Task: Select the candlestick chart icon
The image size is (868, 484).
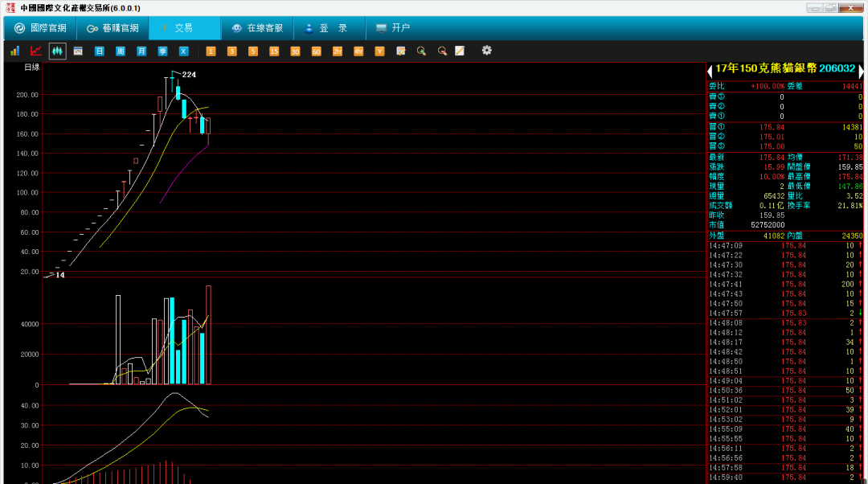Action: pos(57,51)
